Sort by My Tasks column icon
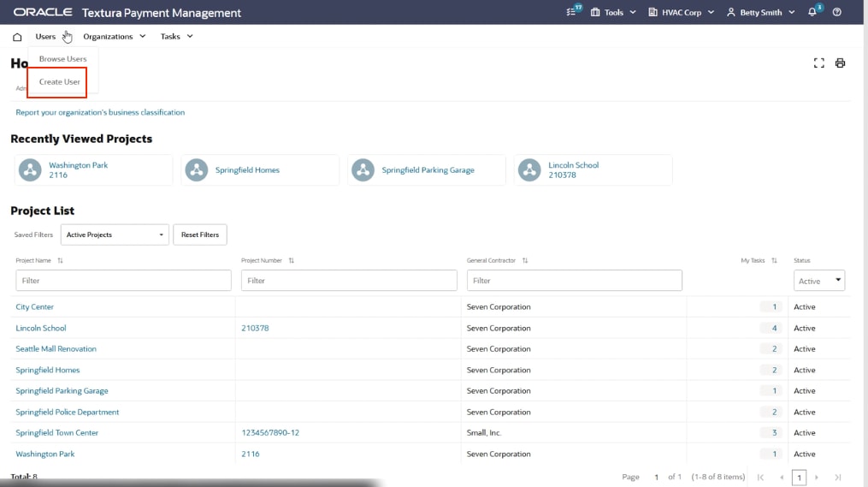The image size is (868, 487). coord(774,260)
